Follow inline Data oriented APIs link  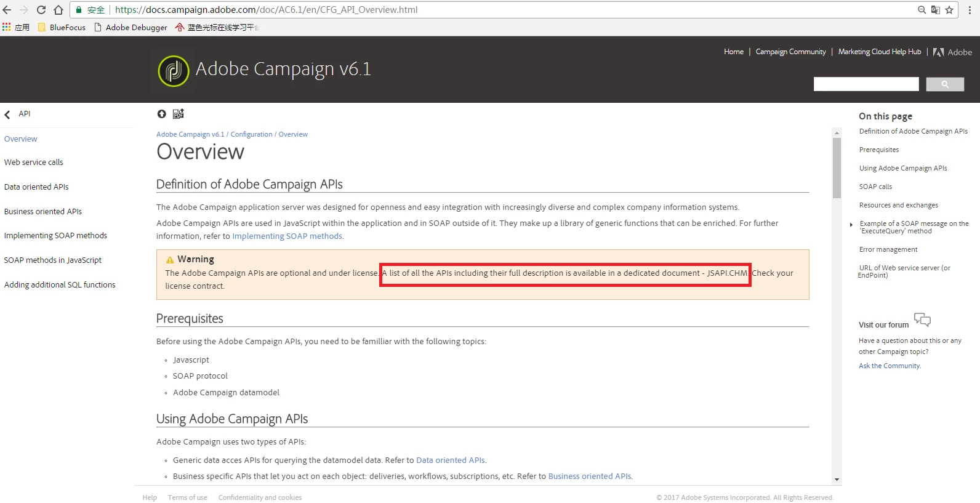coord(451,461)
